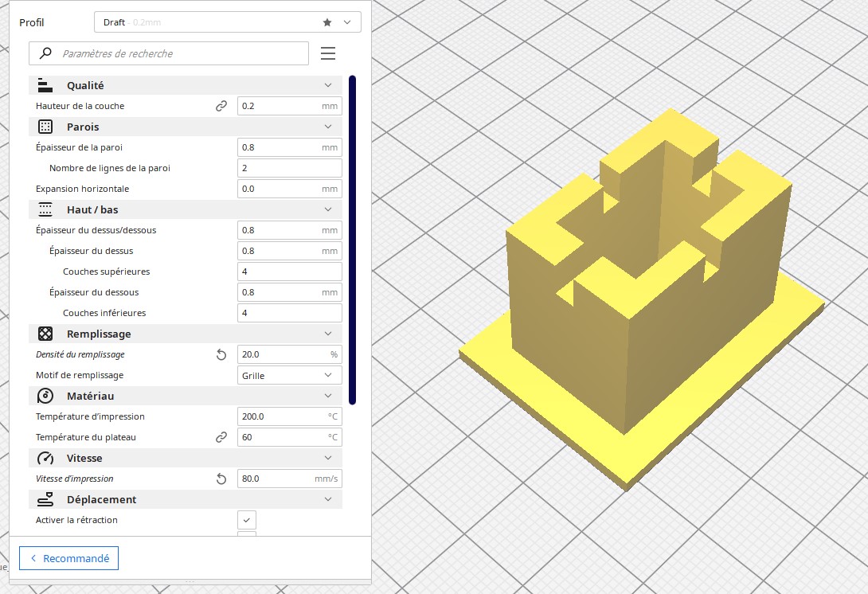This screenshot has width=868, height=594.
Task: Click the Parois category icon
Action: 45,127
